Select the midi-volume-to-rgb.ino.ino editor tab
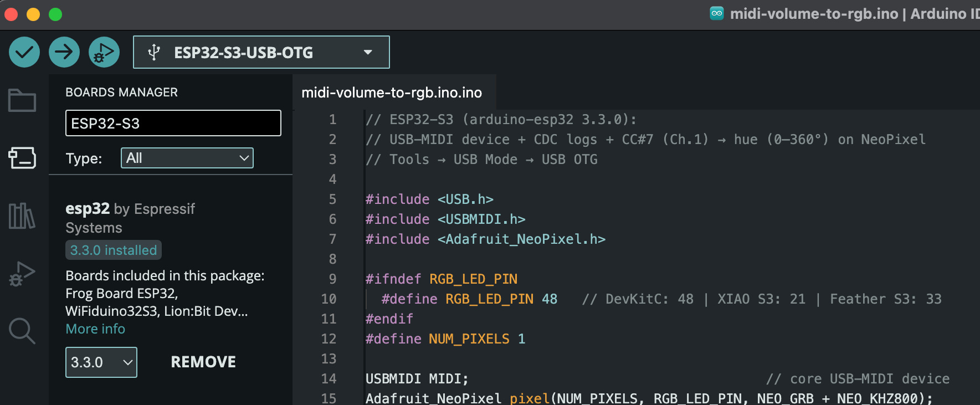980x405 pixels. click(x=392, y=93)
